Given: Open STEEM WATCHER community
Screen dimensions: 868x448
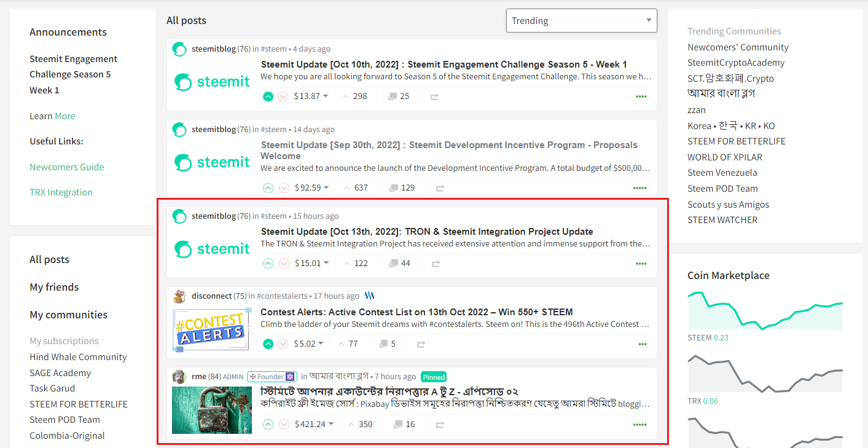Looking at the screenshot, I should click(x=722, y=220).
